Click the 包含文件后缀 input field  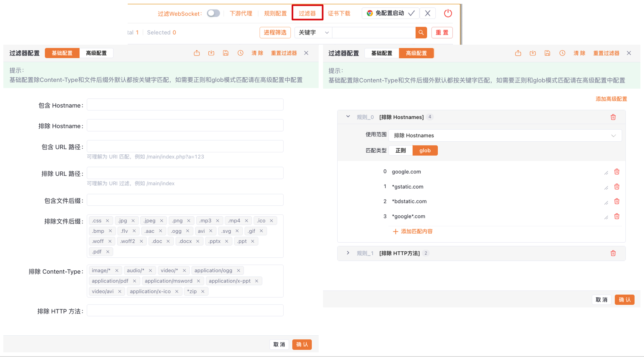185,200
